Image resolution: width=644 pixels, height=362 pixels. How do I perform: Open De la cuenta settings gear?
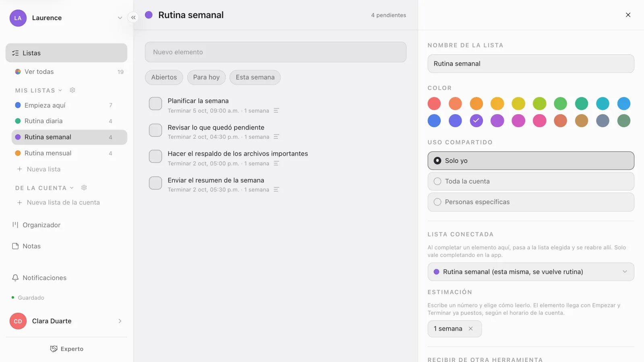coord(84,188)
